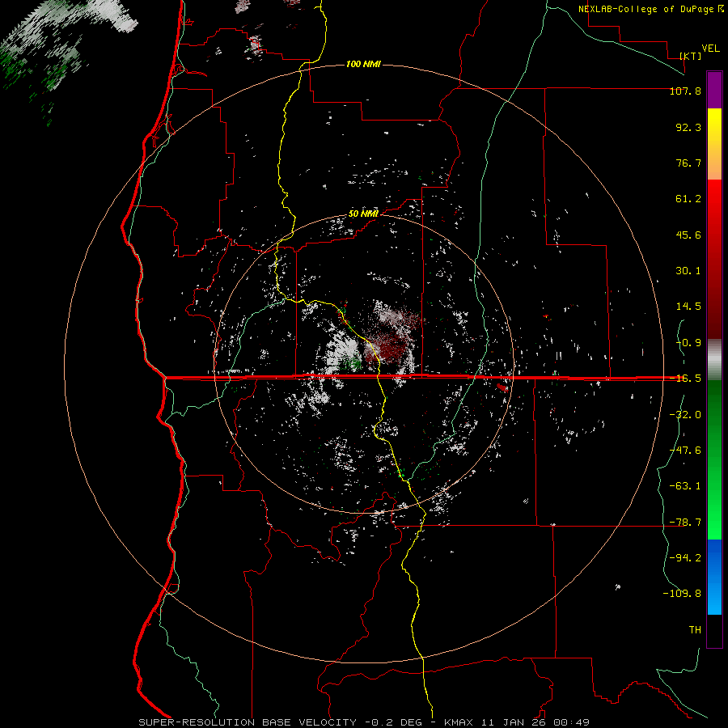Click the VEL legend heading

tap(710, 48)
